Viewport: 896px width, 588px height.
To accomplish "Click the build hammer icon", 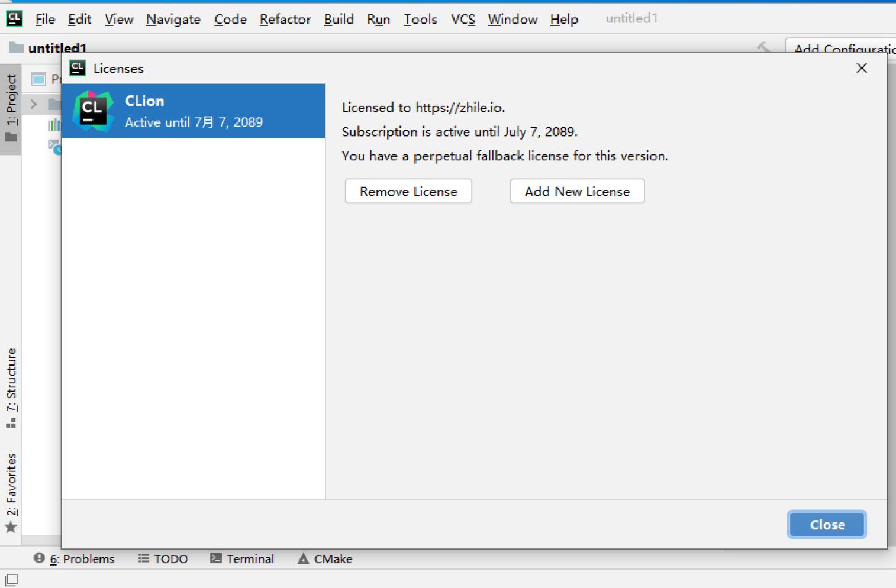I will pos(763,47).
